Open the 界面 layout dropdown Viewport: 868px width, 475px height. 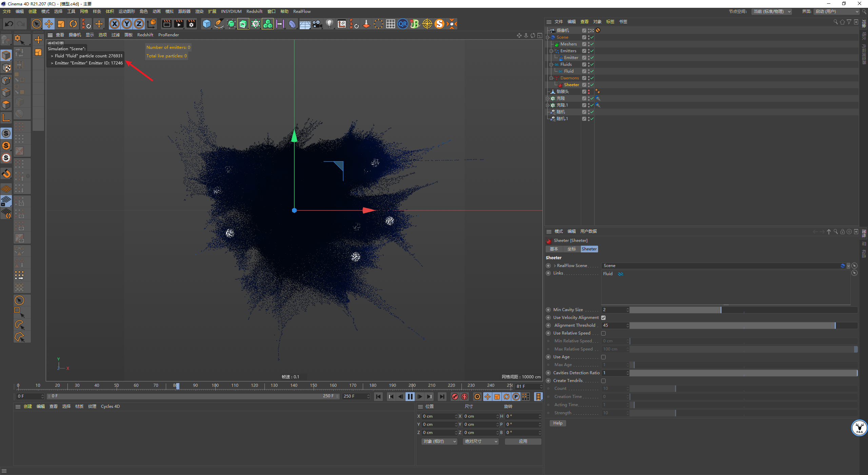[836, 12]
